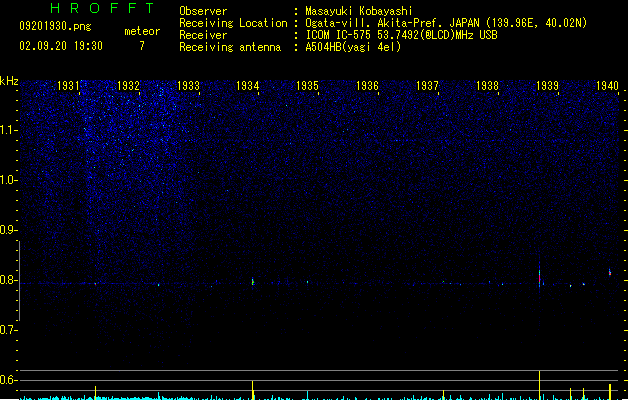
Task: Click the meteor count value 7
Action: point(142,46)
